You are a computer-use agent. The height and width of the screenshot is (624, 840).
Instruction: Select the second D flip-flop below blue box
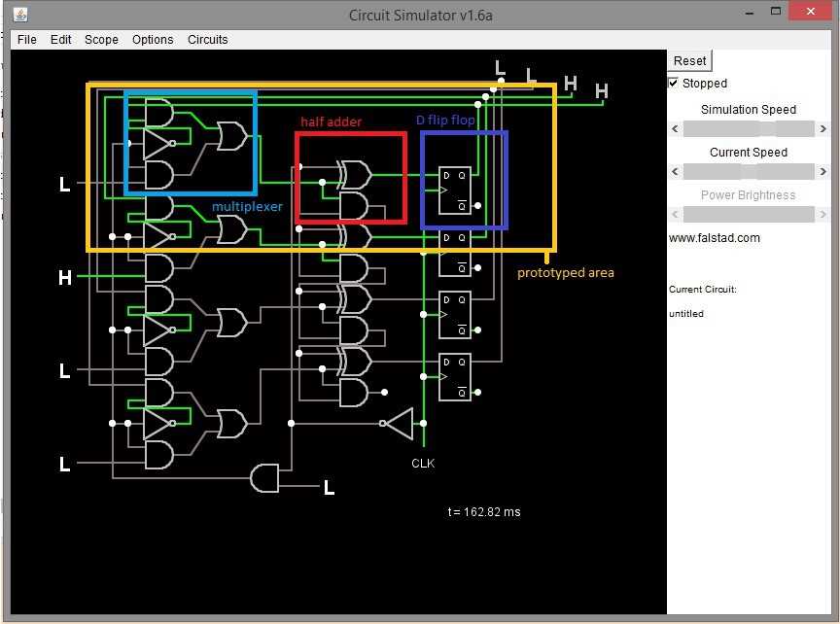[x=455, y=253]
